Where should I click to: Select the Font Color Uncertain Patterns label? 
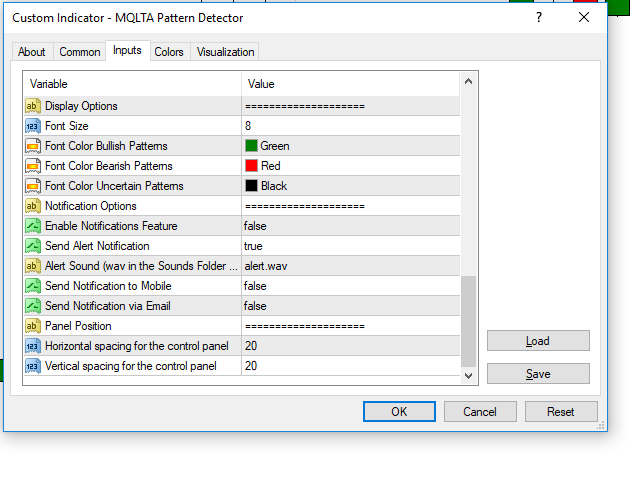pyautogui.click(x=114, y=186)
